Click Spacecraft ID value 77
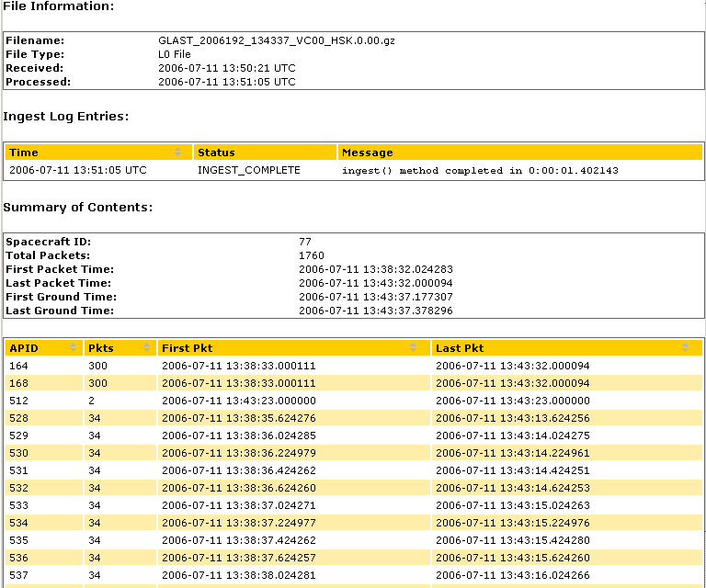 pyautogui.click(x=305, y=242)
